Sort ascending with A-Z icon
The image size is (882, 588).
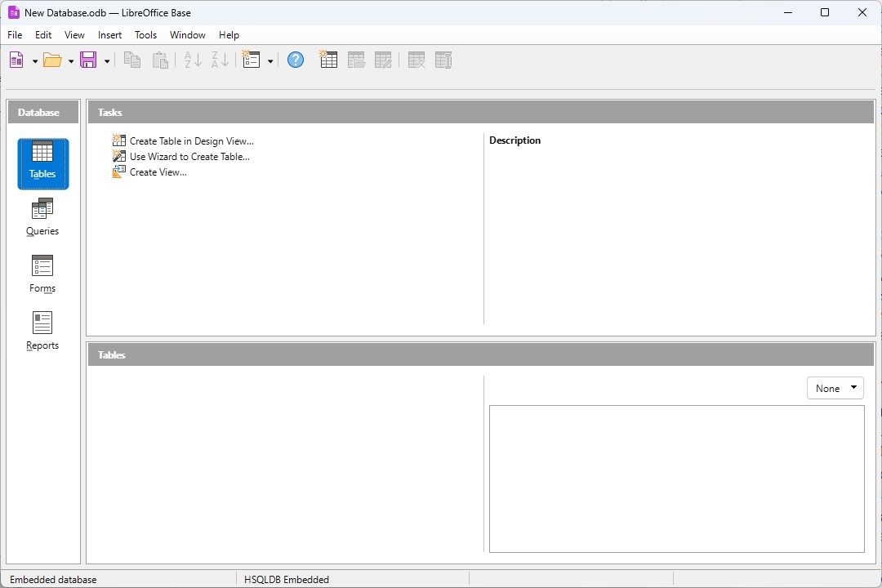(x=193, y=60)
